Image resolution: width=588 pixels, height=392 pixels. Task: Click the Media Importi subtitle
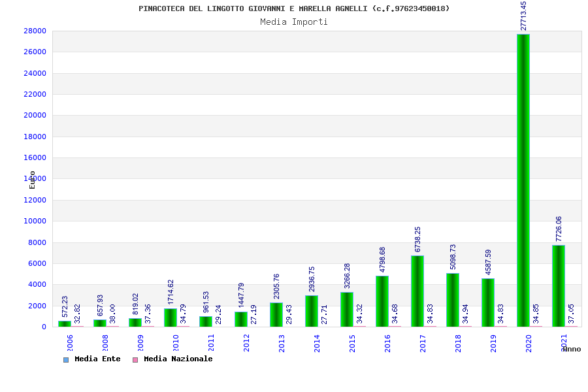(294, 22)
